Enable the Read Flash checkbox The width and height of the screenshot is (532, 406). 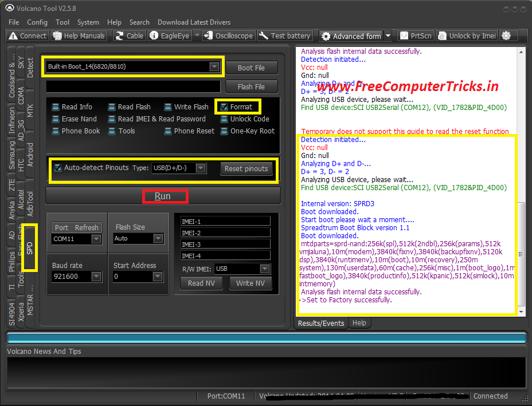coord(112,107)
